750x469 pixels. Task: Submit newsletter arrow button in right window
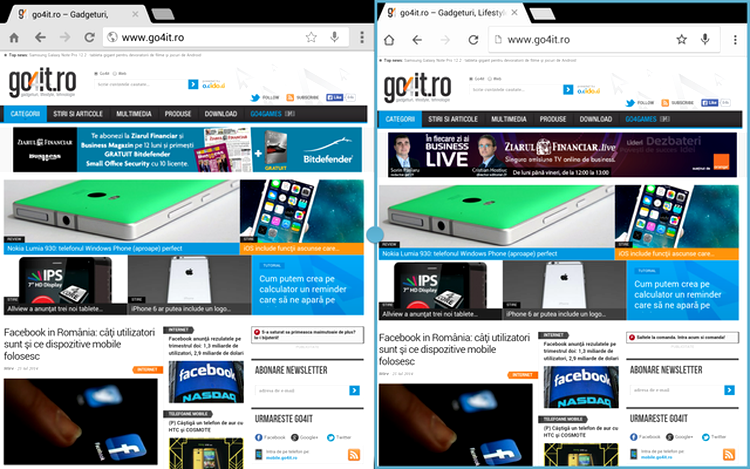coord(729,390)
